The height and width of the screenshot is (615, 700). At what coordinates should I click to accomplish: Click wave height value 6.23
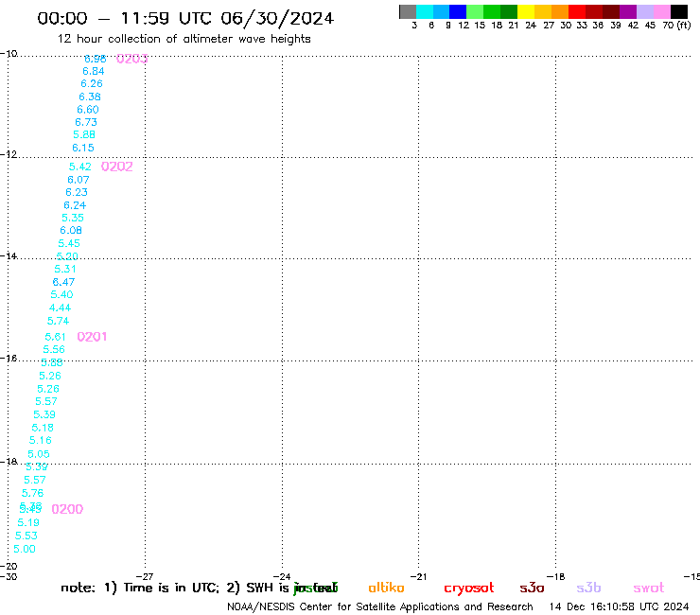click(x=77, y=192)
